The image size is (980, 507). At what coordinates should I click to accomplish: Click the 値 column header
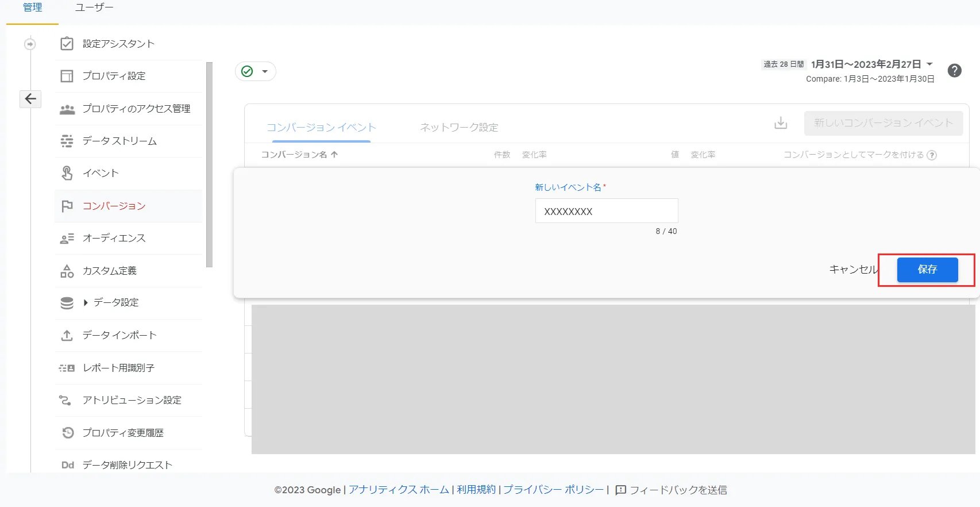pos(675,155)
